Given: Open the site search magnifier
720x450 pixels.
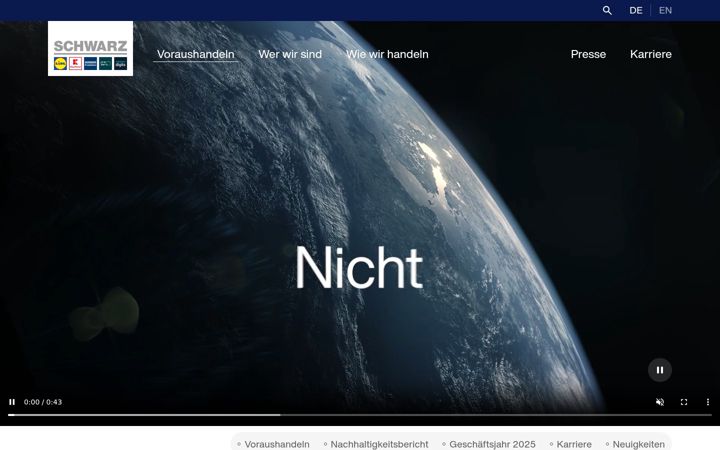Looking at the screenshot, I should click(607, 10).
